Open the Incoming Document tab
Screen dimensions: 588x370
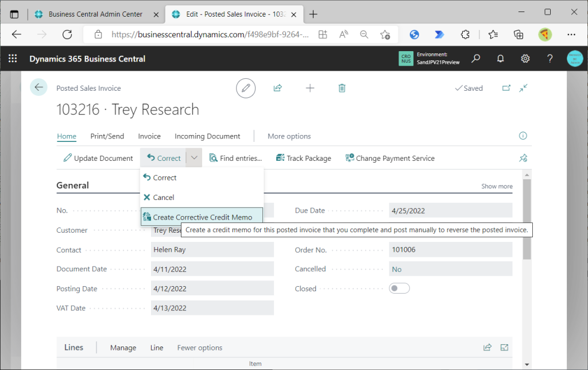click(x=207, y=136)
